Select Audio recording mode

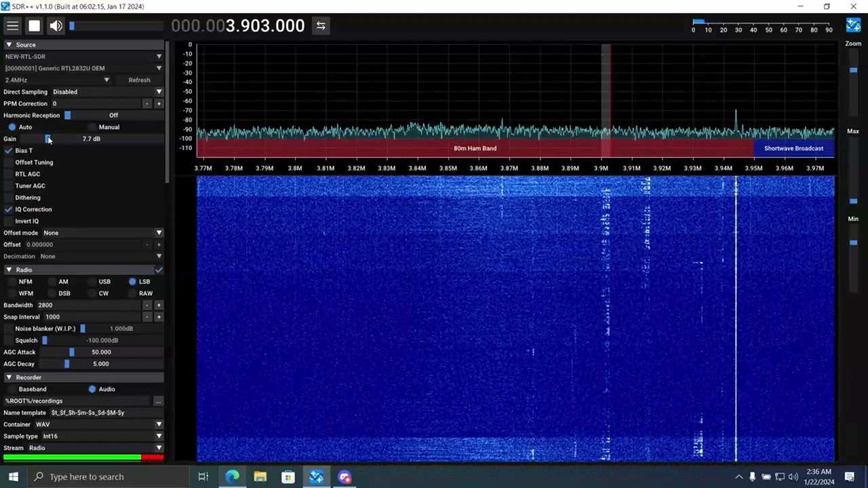(92, 389)
